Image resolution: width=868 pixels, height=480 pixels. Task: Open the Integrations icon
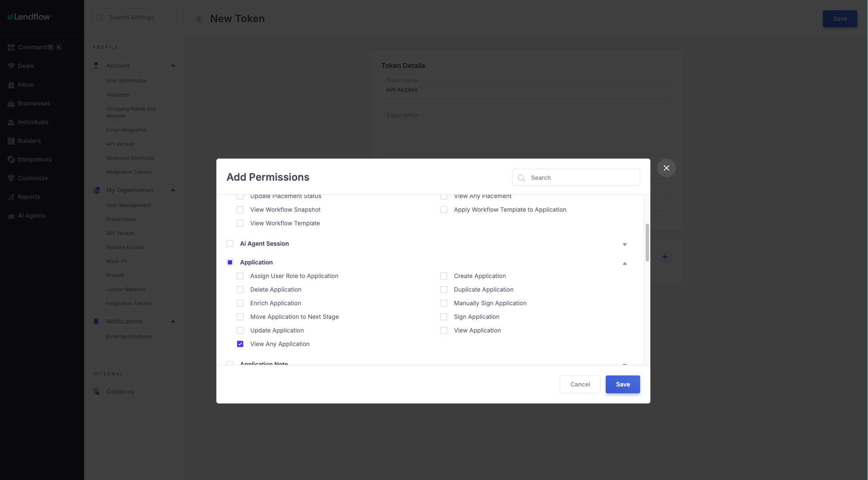(x=11, y=159)
